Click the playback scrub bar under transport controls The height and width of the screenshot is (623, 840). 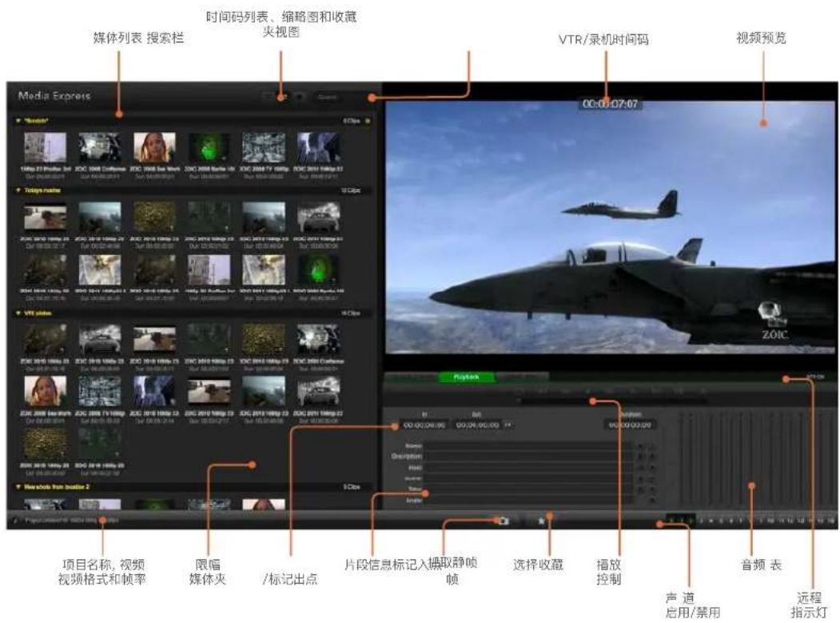pyautogui.click(x=612, y=401)
